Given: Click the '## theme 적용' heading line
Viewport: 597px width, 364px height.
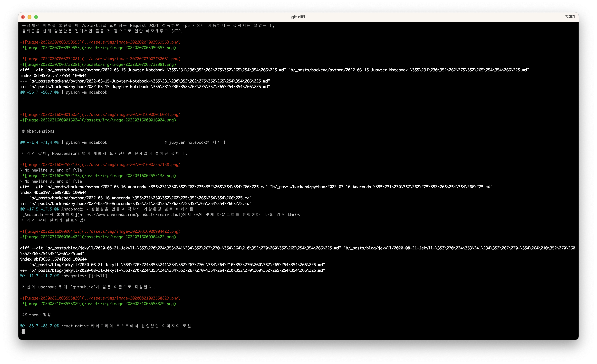Looking at the screenshot, I should pos(37,315).
